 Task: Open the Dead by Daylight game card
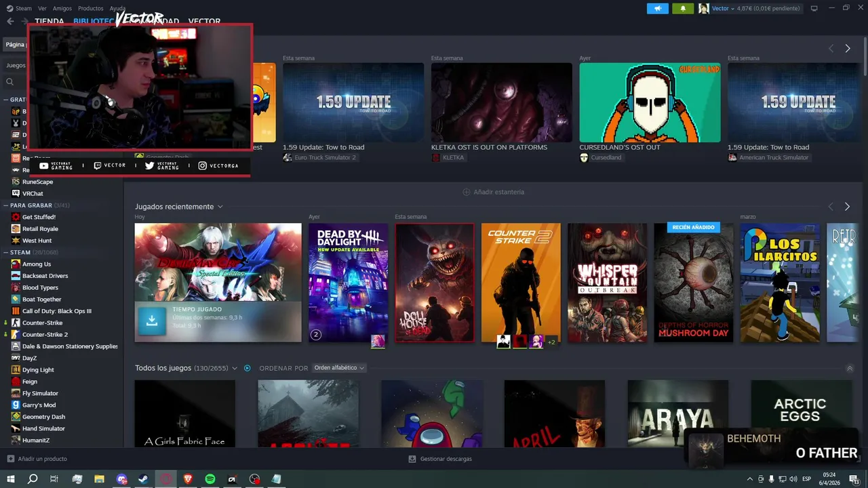(x=348, y=283)
